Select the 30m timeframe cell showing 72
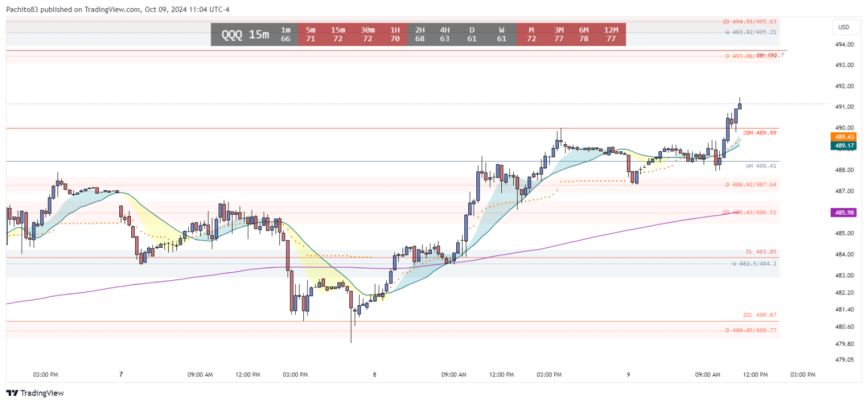Image resolution: width=868 pixels, height=404 pixels. coord(368,34)
